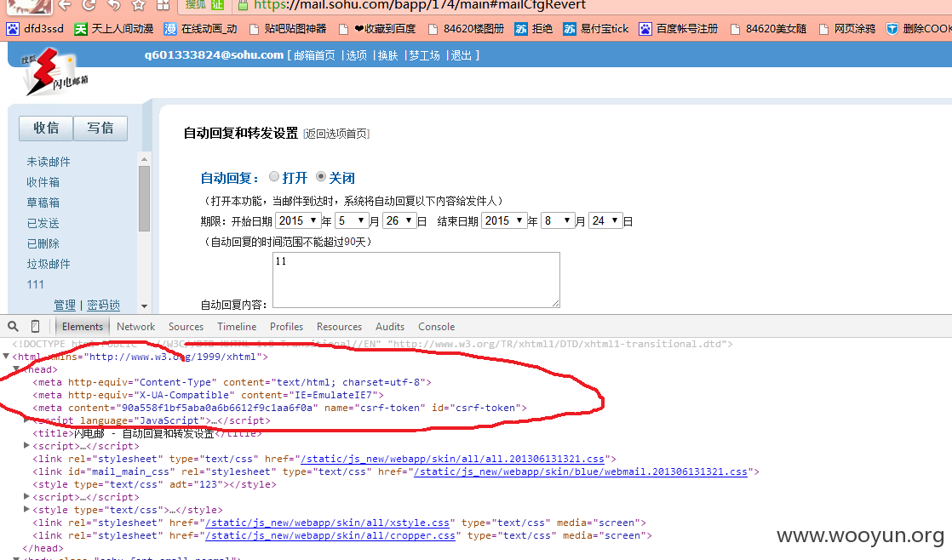Switch to the Elements tab
The width and height of the screenshot is (952, 560).
point(82,327)
